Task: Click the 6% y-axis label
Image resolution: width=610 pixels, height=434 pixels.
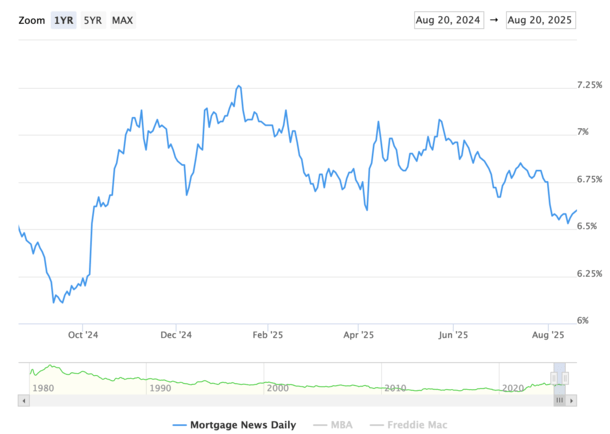Action: coord(583,320)
